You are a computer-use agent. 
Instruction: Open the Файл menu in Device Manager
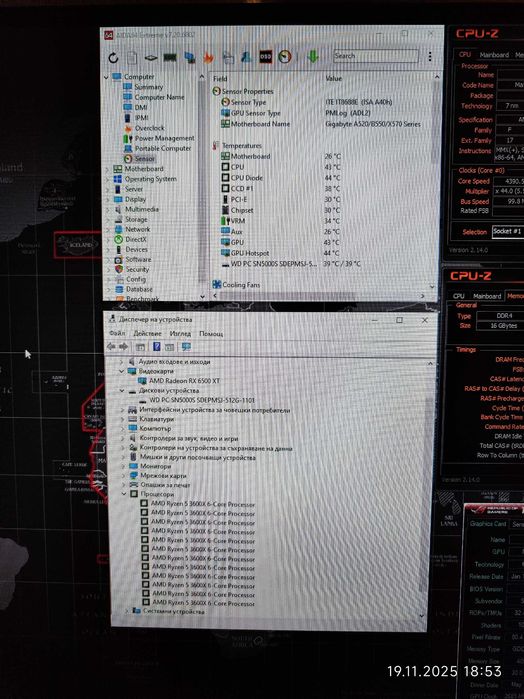click(117, 333)
